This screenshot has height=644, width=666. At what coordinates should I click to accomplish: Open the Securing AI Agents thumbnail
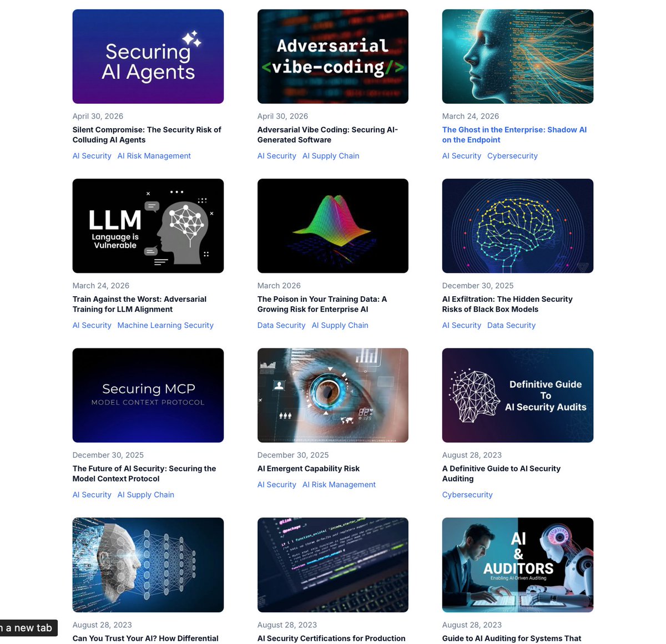[148, 57]
